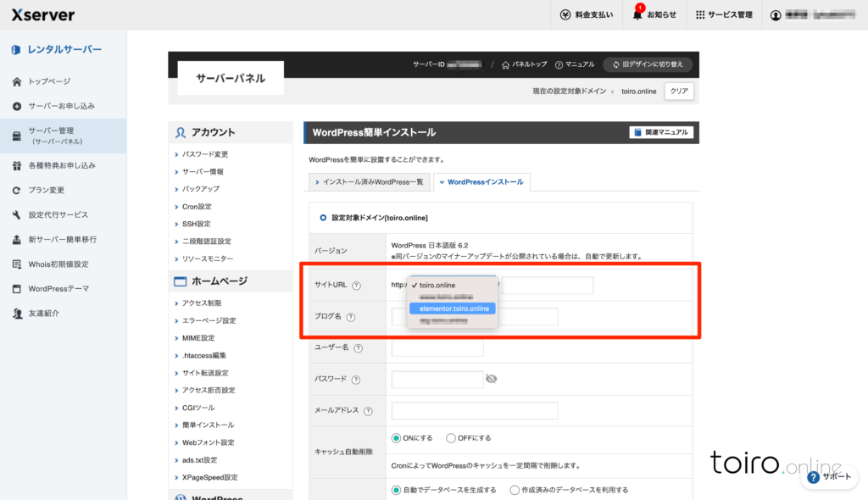This screenshot has height=500, width=868.
Task: Open 関連マニュアル button
Action: pos(661,132)
